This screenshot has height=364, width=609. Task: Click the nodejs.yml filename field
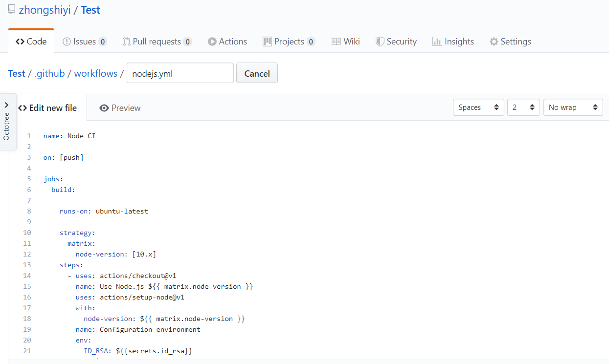click(180, 74)
